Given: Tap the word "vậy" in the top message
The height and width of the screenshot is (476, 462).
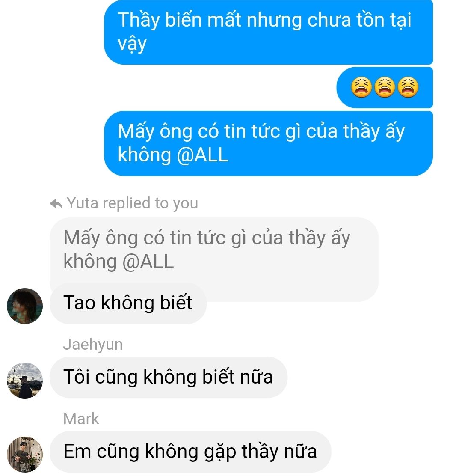Looking at the screenshot, I should (x=132, y=45).
